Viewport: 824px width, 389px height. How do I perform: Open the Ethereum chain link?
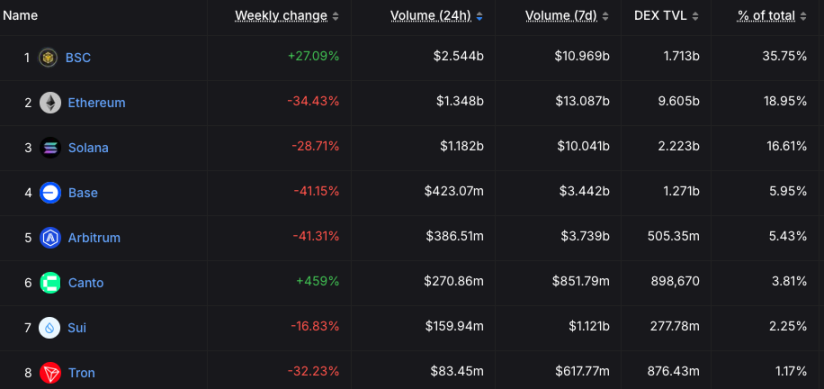click(x=97, y=103)
